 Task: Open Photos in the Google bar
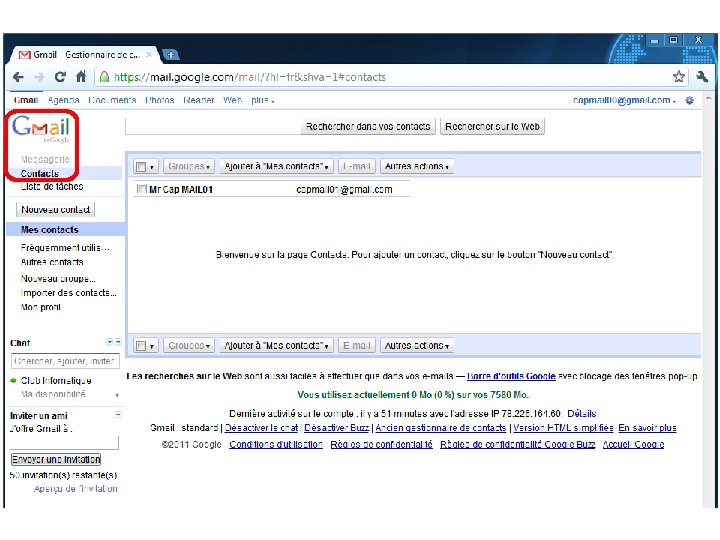tap(159, 100)
